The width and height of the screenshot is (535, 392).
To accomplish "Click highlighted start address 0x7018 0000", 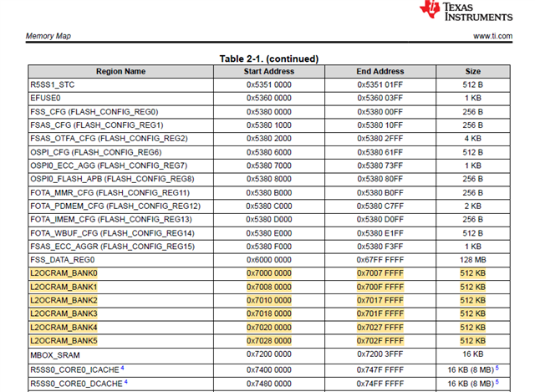I will tap(269, 313).
